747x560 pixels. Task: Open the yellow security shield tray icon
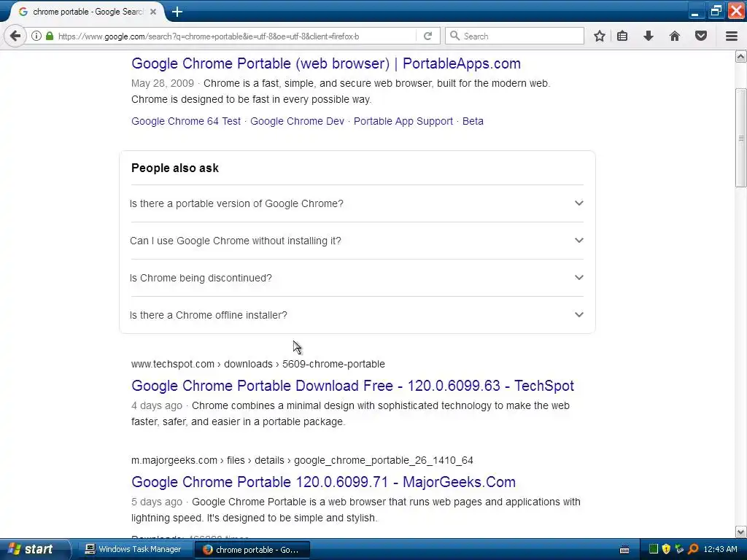point(667,549)
